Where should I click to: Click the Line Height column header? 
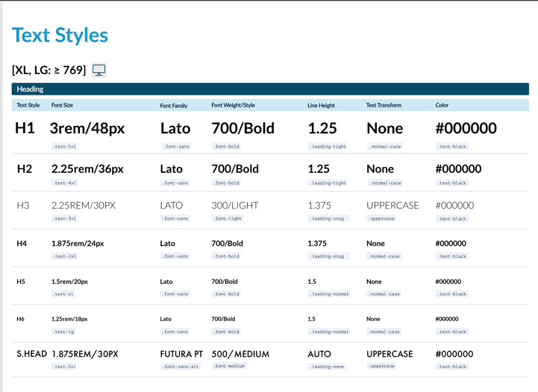[321, 106]
